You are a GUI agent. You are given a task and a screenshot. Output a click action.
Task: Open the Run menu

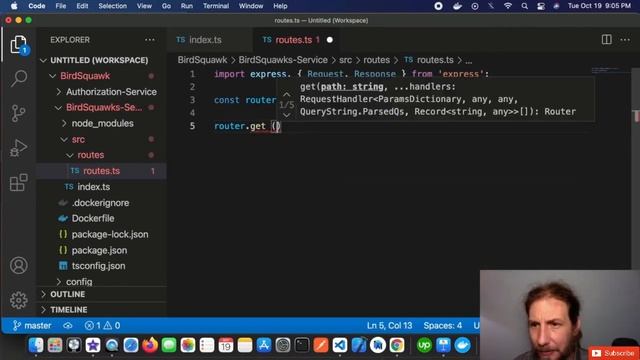[x=187, y=6]
